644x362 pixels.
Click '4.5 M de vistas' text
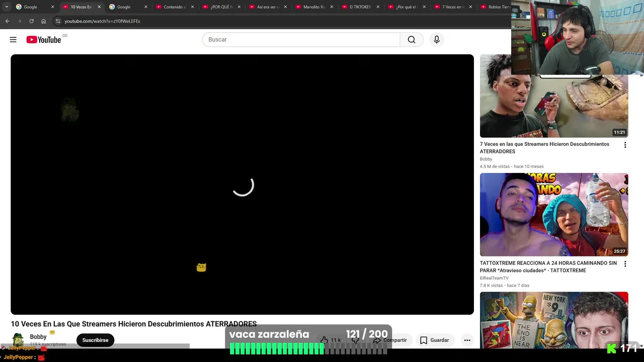click(x=495, y=166)
